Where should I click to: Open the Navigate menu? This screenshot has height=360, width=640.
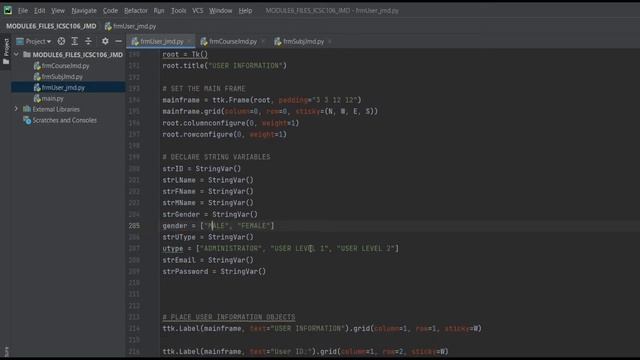(84, 11)
